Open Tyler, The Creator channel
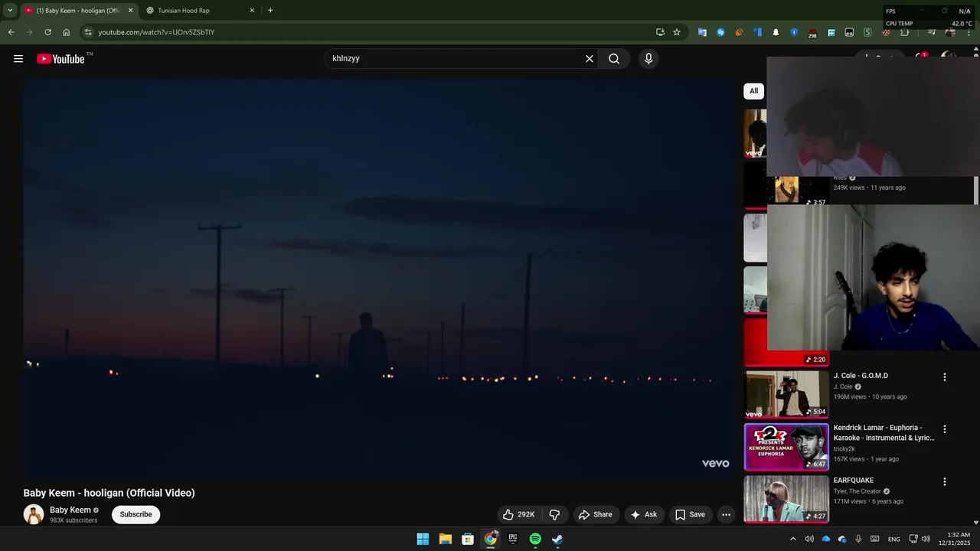Viewport: 980px width, 551px height. [x=857, y=491]
